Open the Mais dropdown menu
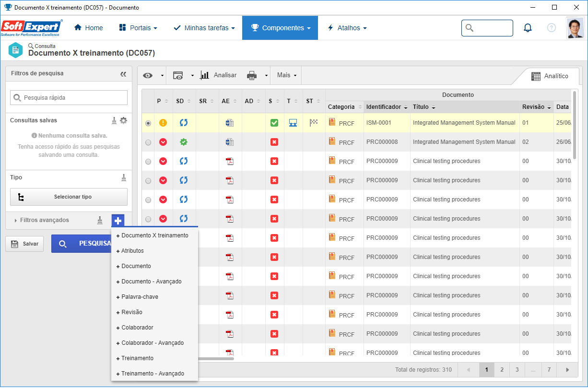 (x=287, y=75)
